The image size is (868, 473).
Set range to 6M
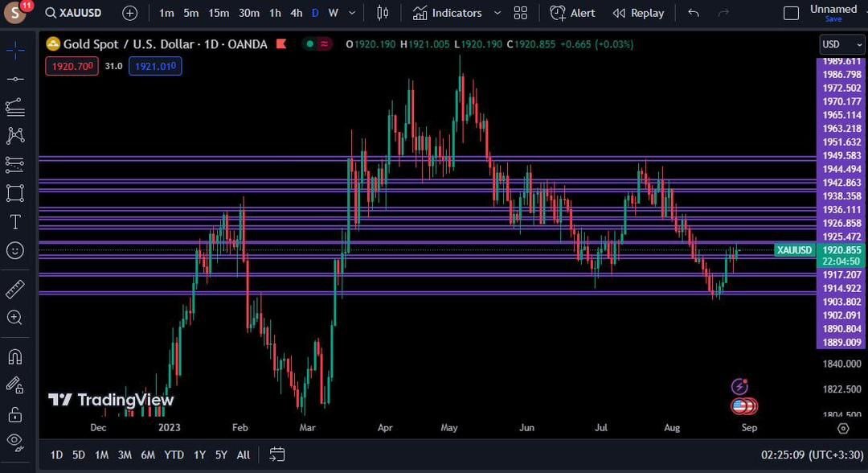pyautogui.click(x=148, y=454)
